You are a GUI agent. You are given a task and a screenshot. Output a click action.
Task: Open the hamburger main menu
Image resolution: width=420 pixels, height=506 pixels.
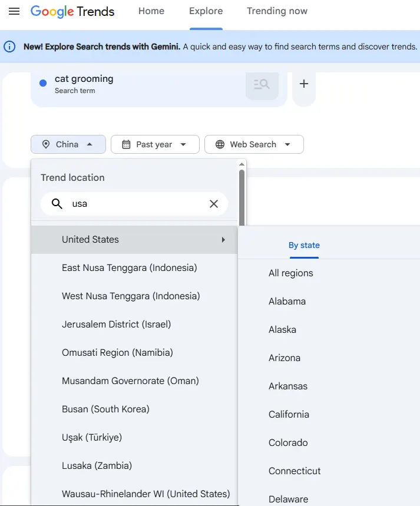14,11
